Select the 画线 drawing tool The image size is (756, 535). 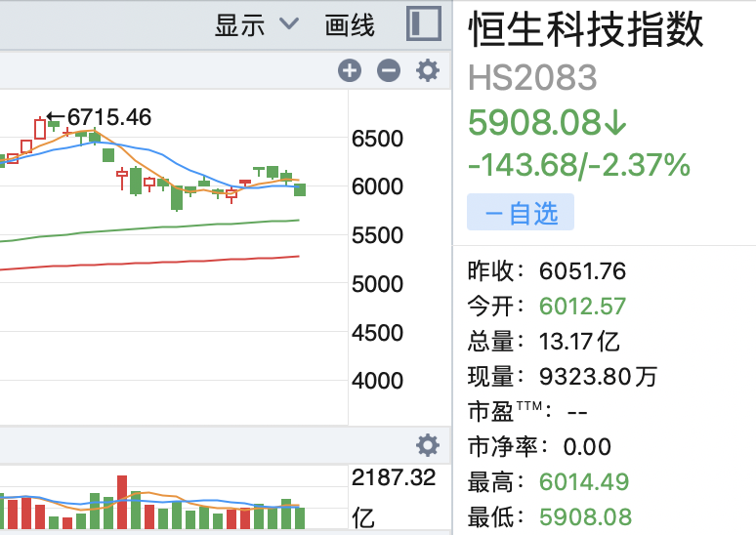350,25
